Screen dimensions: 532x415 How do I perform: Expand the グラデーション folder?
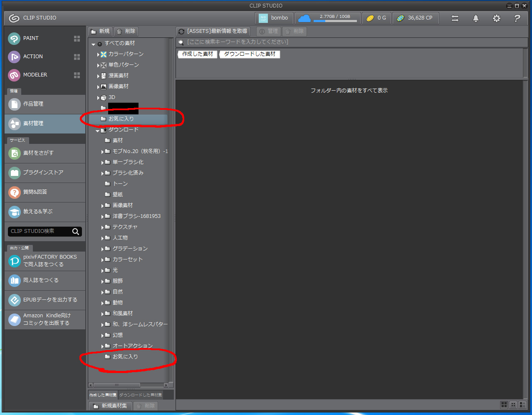click(102, 249)
